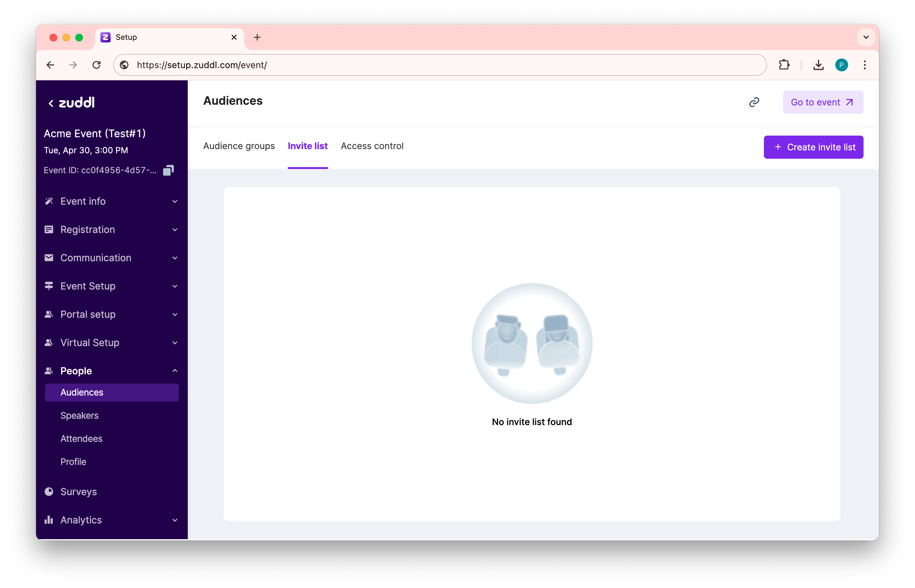Open the browser extensions puzzle icon
Image resolution: width=915 pixels, height=588 pixels.
tap(784, 65)
